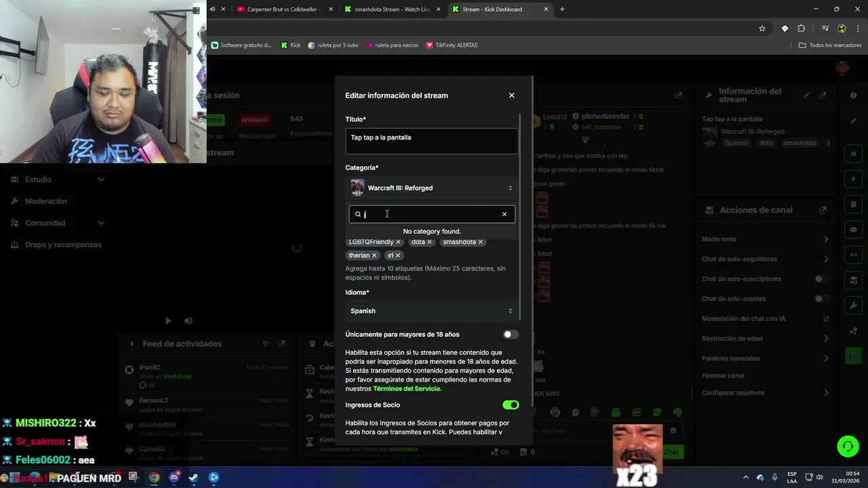Open the green support headset button
Screen dimensions: 868x488
[848, 446]
